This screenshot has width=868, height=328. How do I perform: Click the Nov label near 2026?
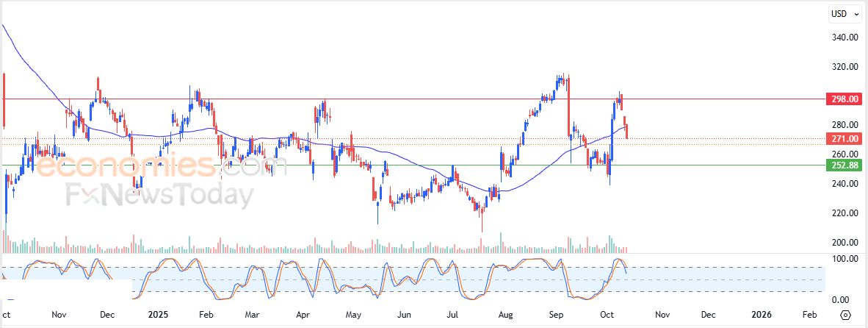(662, 315)
